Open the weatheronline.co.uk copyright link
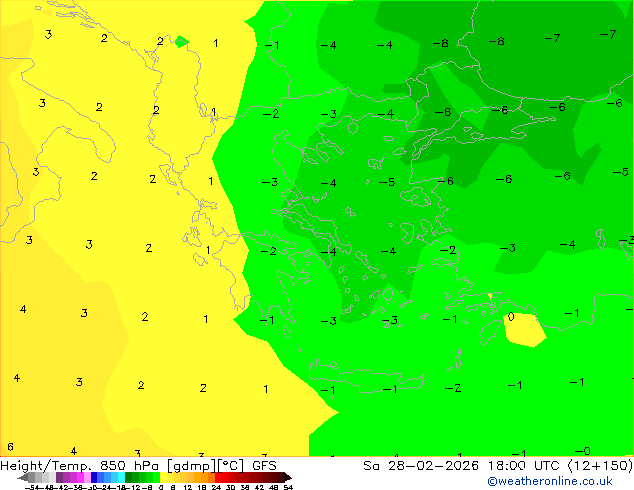 tap(550, 481)
